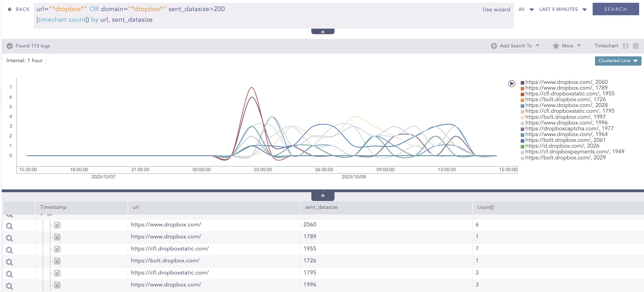Switch to full-pane timechart layout
The width and height of the screenshot is (644, 292).
(x=636, y=46)
